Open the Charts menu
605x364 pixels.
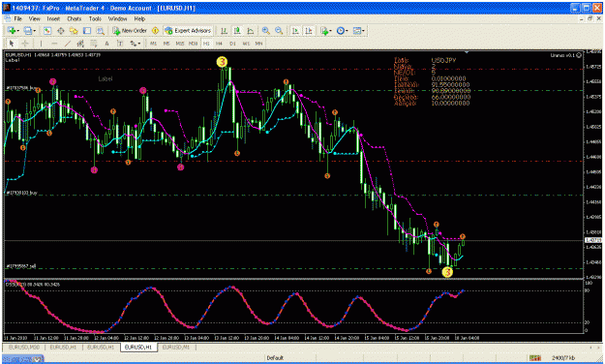coord(75,18)
